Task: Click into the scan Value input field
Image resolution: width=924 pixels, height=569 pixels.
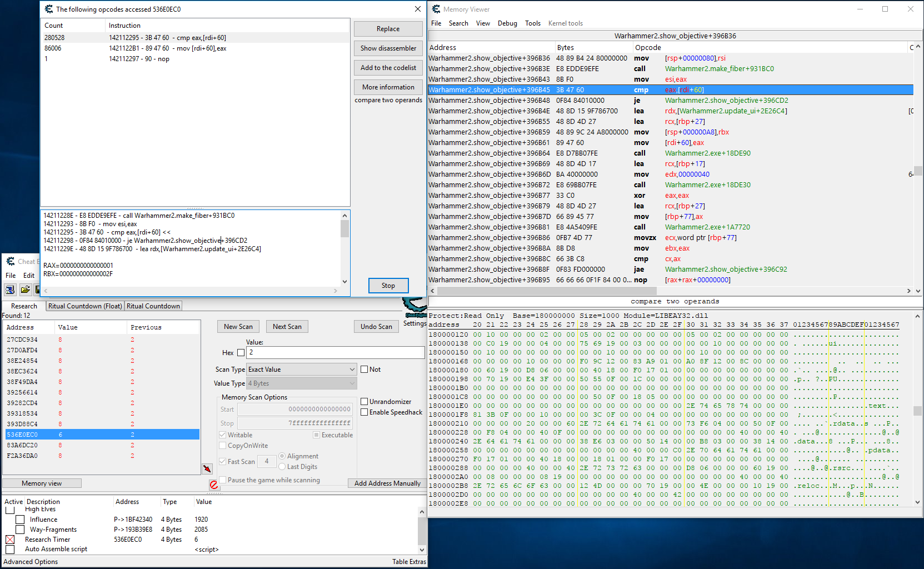Action: (335, 353)
